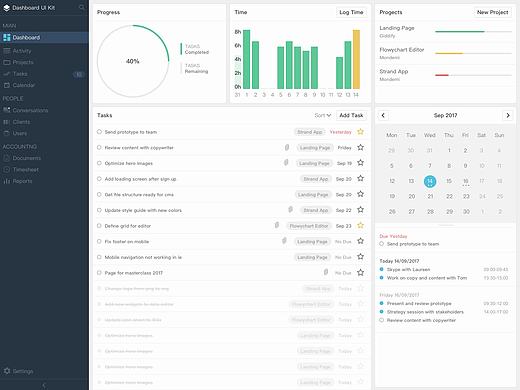Star the 'Add loading screen after sign up' task
This screenshot has height=390, width=520.
click(x=360, y=178)
